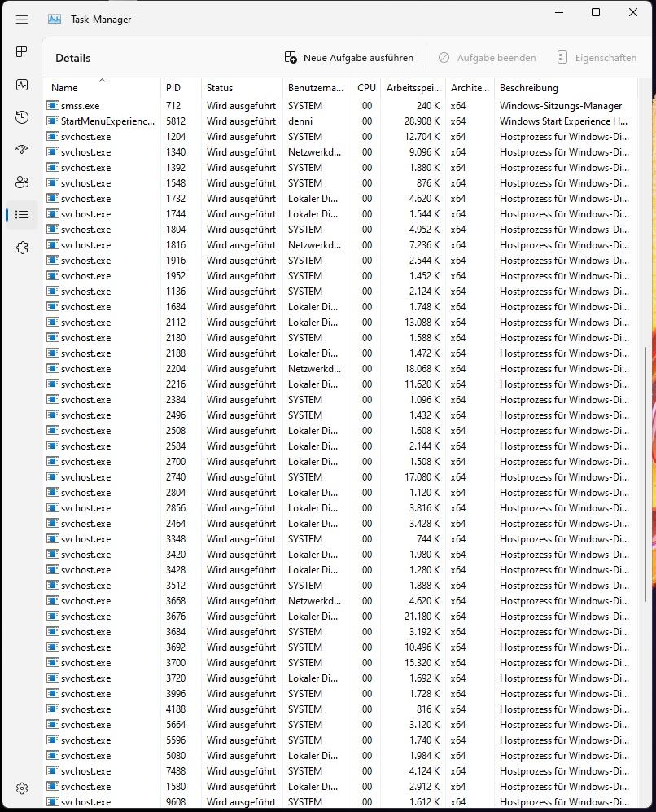
Task: Click memory value 17.080 K
Action: [x=422, y=477]
